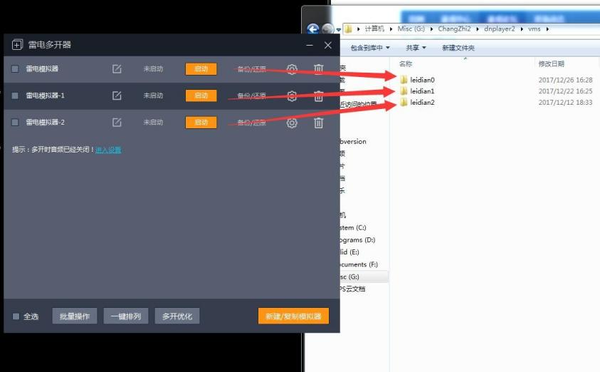Select the leidian1 folder name

[422, 91]
